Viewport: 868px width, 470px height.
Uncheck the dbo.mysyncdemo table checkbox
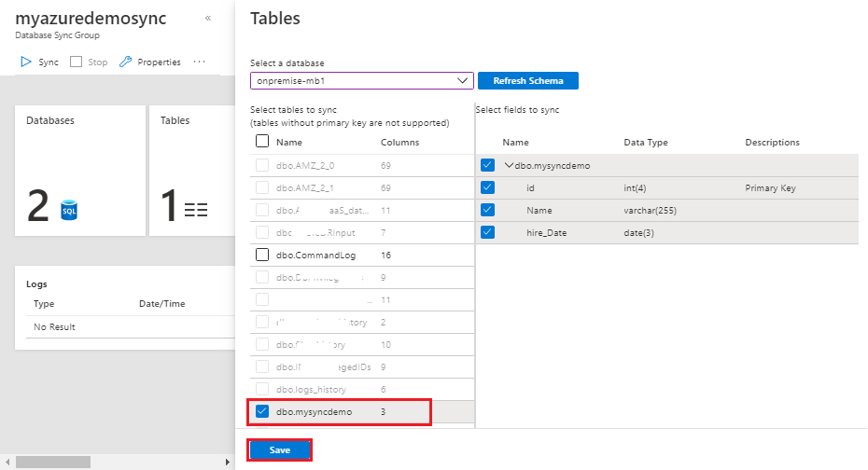click(262, 411)
